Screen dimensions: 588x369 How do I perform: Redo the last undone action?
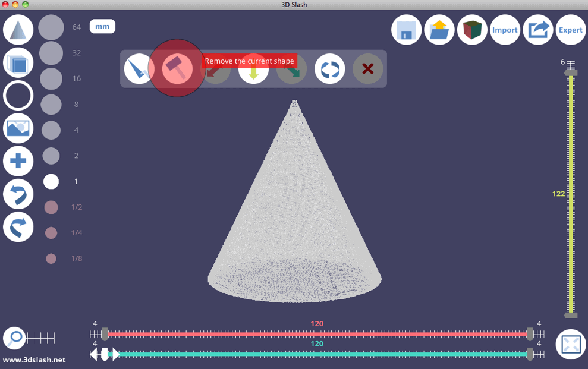click(18, 226)
